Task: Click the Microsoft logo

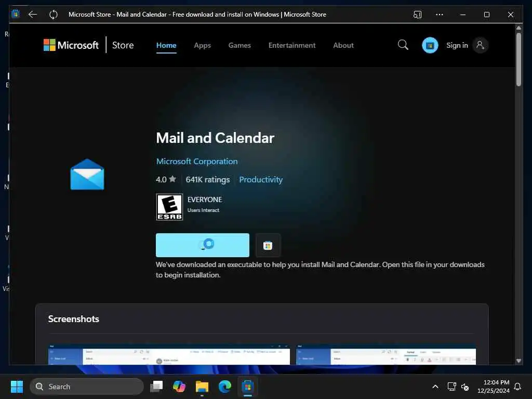Action: point(71,45)
